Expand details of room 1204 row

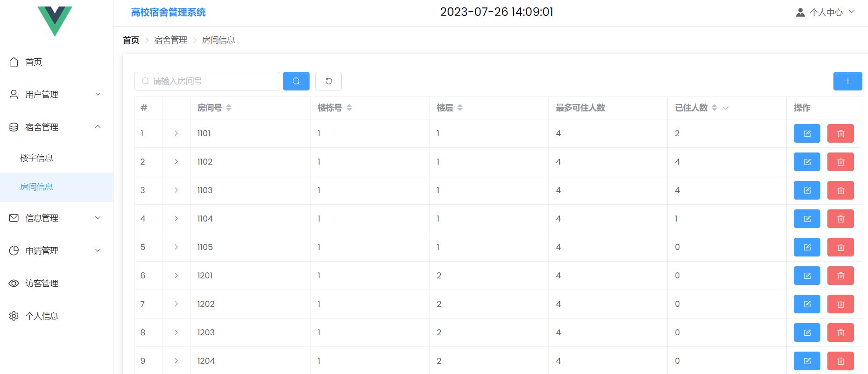tap(176, 361)
